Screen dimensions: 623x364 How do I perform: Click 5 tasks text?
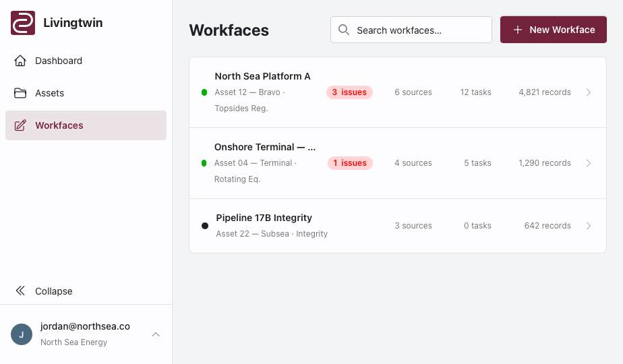[477, 163]
